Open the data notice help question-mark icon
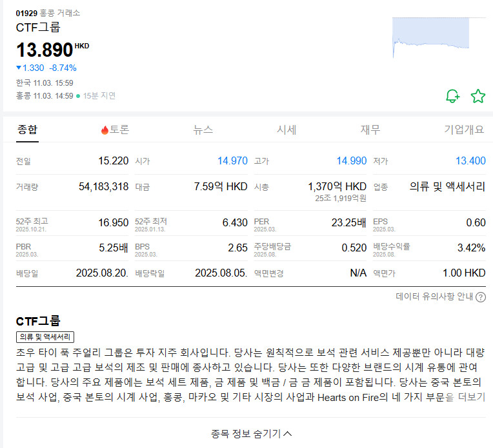 (481, 297)
